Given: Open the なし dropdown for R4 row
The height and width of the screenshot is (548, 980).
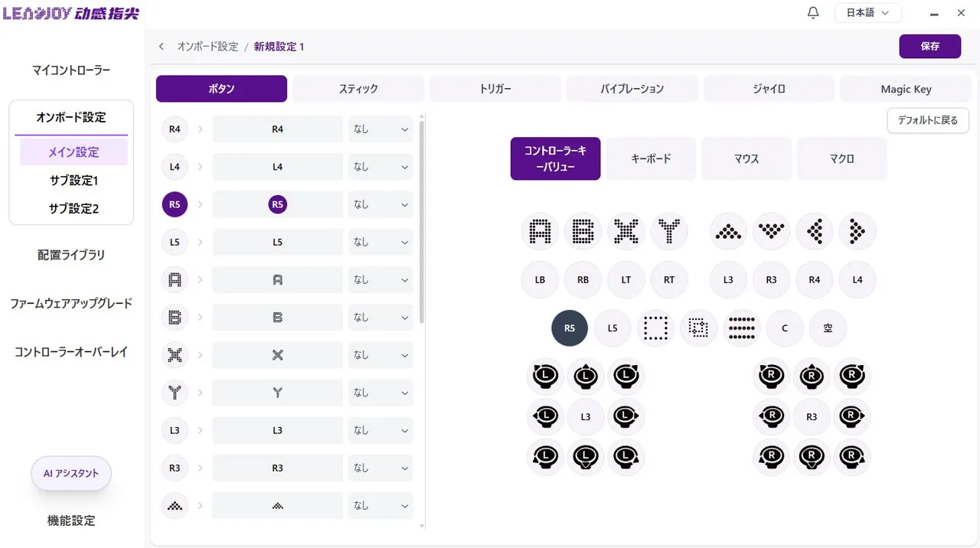Looking at the screenshot, I should pos(381,129).
